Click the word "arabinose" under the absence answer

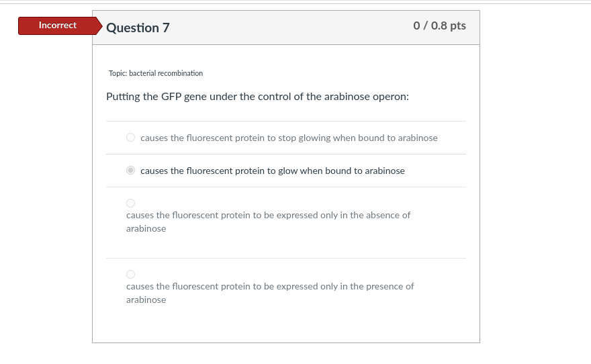coord(146,228)
